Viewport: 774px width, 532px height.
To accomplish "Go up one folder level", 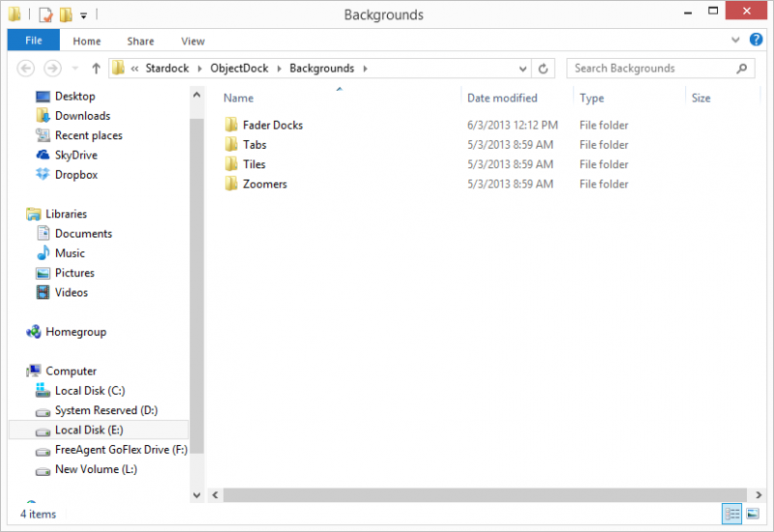I will 96,68.
